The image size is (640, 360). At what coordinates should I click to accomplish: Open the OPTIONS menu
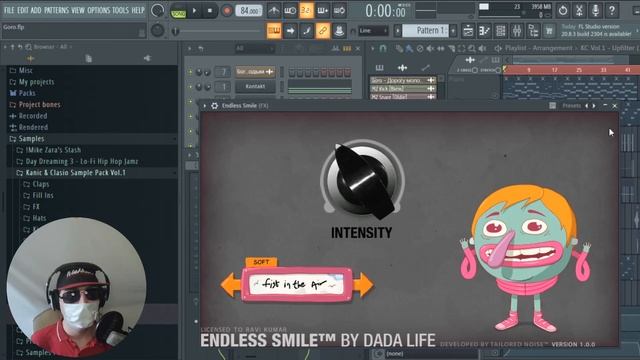tap(99, 10)
